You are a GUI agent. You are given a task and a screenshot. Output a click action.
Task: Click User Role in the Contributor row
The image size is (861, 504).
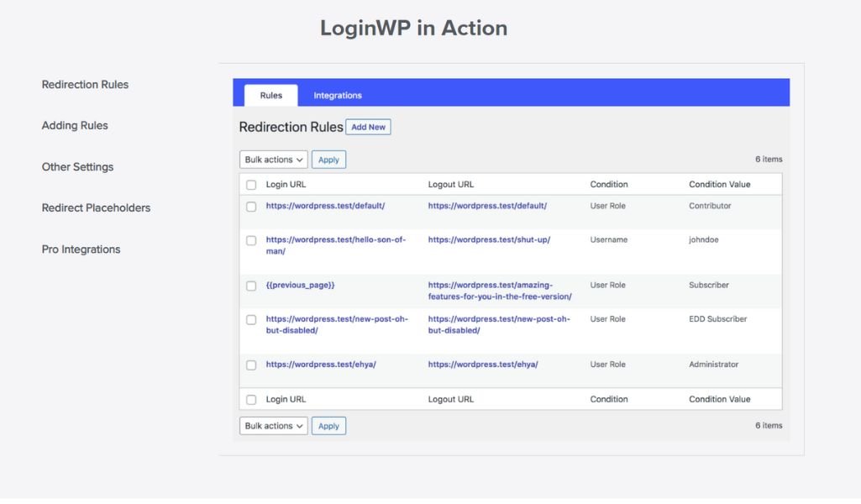click(x=607, y=206)
